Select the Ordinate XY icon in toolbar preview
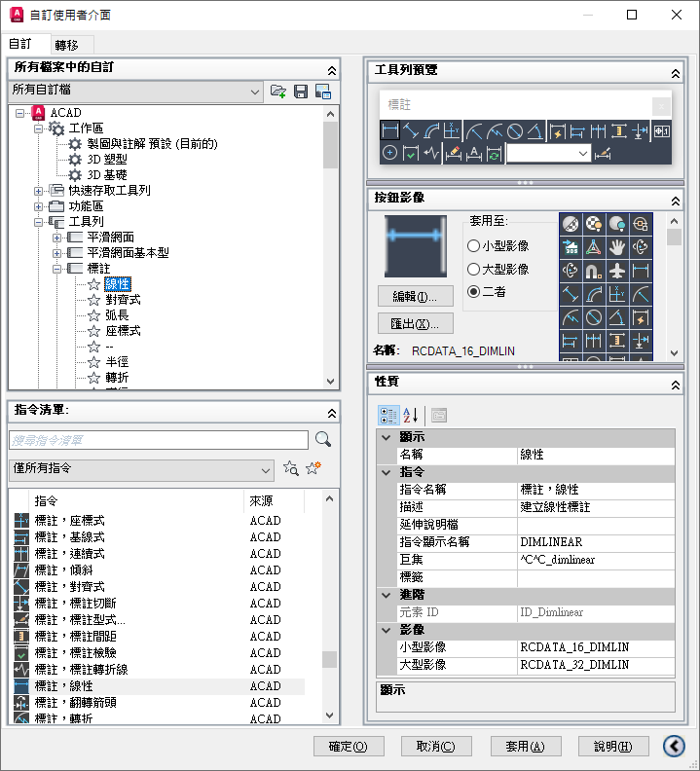This screenshot has width=700, height=771. (x=452, y=130)
